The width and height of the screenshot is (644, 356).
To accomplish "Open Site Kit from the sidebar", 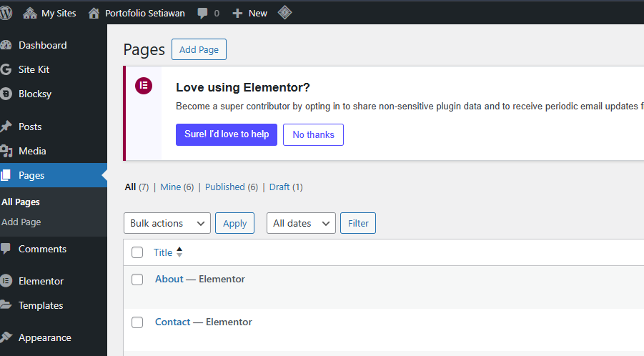I will tap(34, 69).
